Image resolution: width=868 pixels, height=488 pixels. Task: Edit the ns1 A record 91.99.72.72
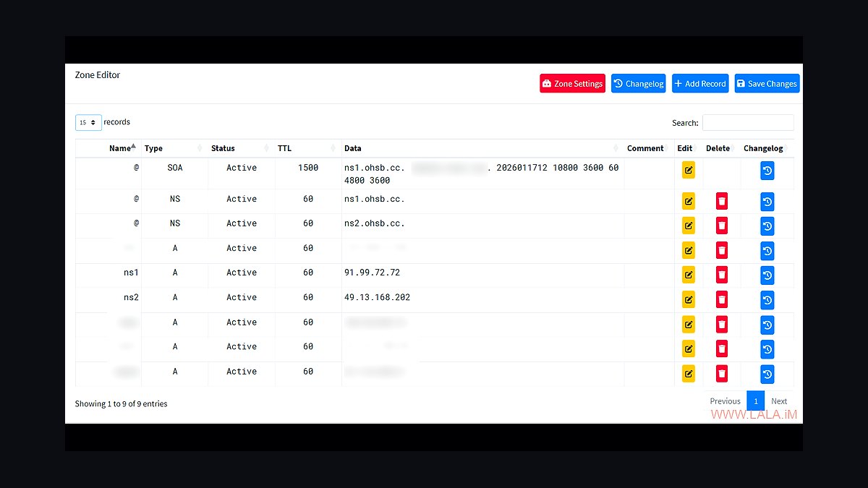pyautogui.click(x=688, y=275)
